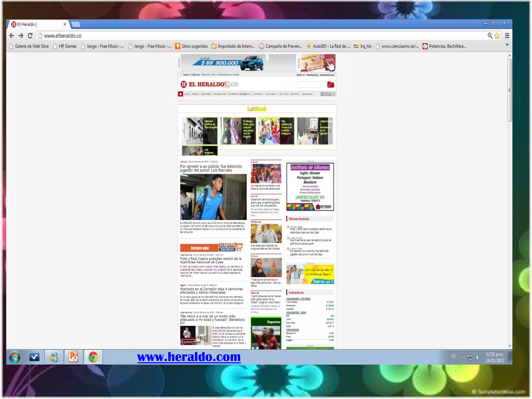Advance the Latitud carousel with right arrow
This screenshot has height=399, width=532.
(330, 131)
